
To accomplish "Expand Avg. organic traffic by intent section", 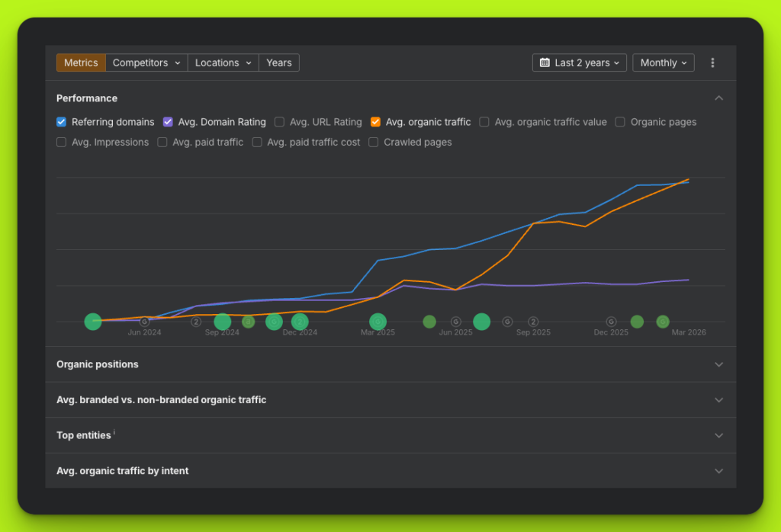I will (x=718, y=471).
